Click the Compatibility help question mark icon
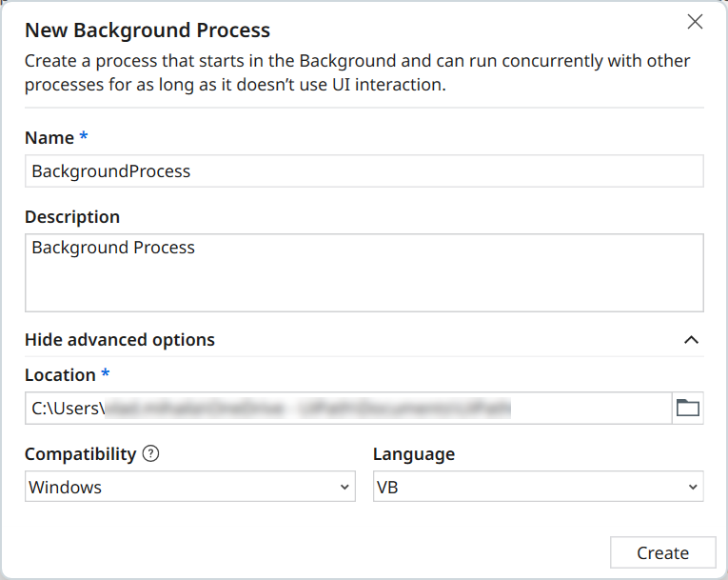 [150, 454]
